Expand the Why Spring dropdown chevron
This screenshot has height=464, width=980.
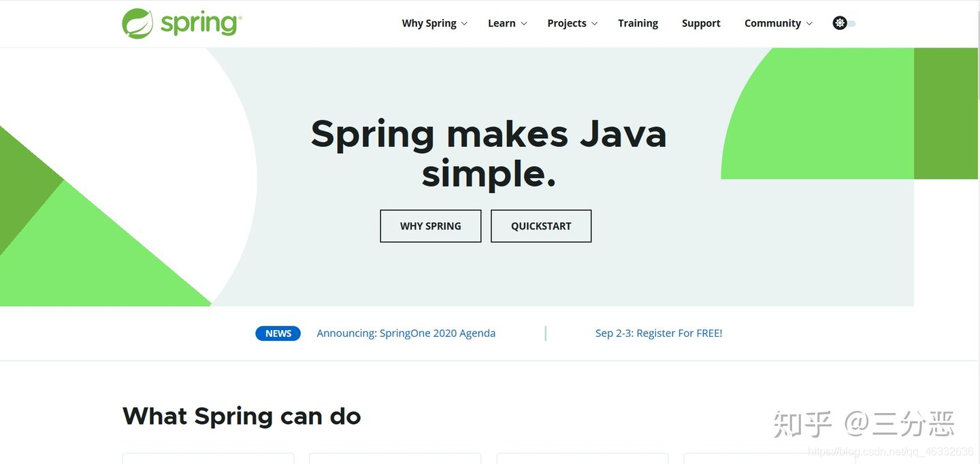pyautogui.click(x=464, y=23)
